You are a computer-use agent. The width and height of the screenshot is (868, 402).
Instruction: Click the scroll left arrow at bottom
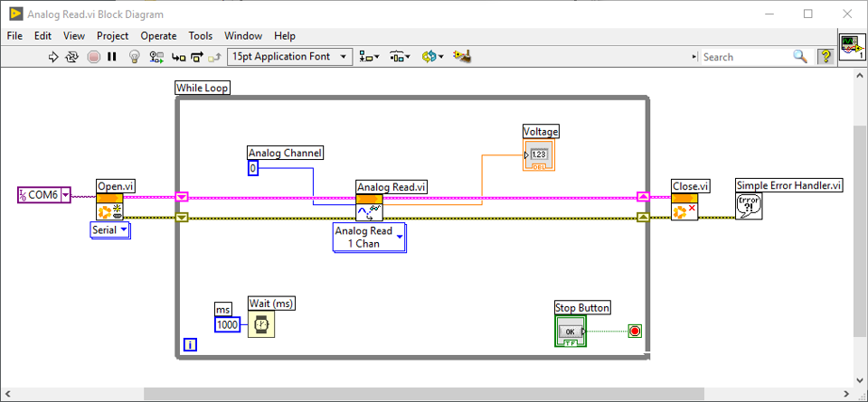[x=8, y=394]
